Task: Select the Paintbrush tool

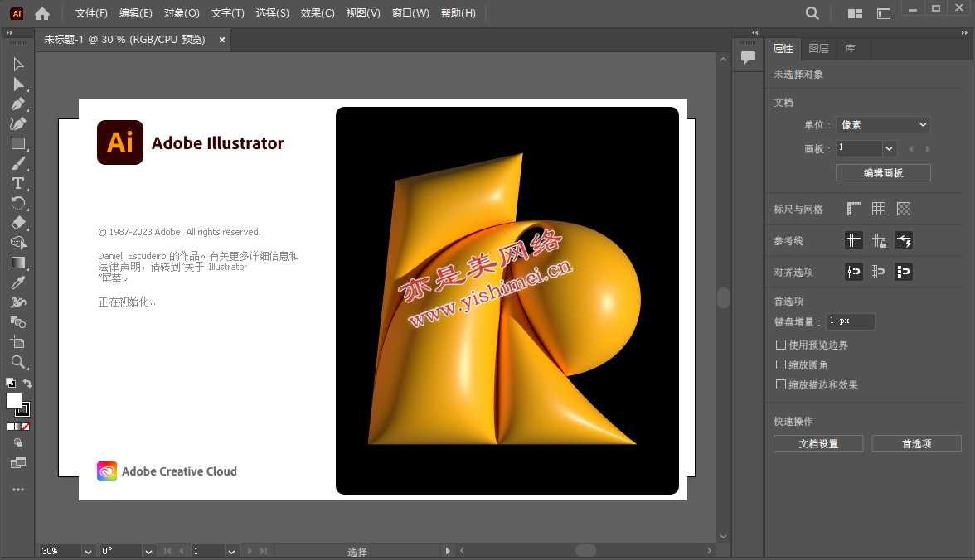Action: click(x=18, y=163)
